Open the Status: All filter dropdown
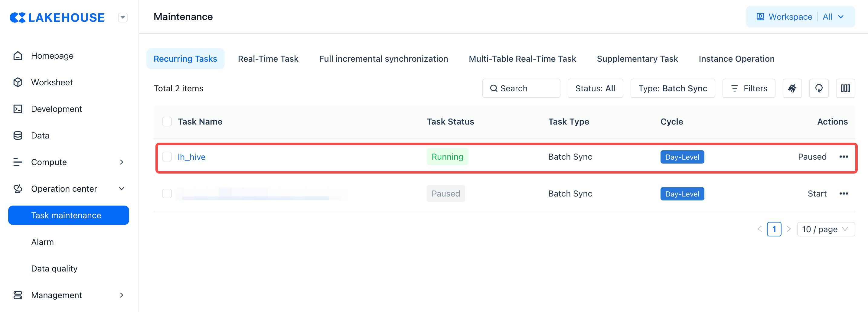The height and width of the screenshot is (312, 868). [x=595, y=88]
